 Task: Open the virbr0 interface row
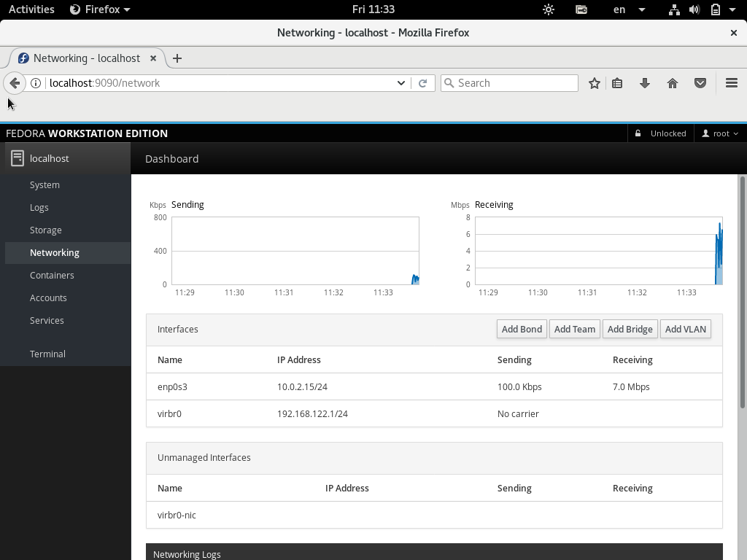pos(434,414)
